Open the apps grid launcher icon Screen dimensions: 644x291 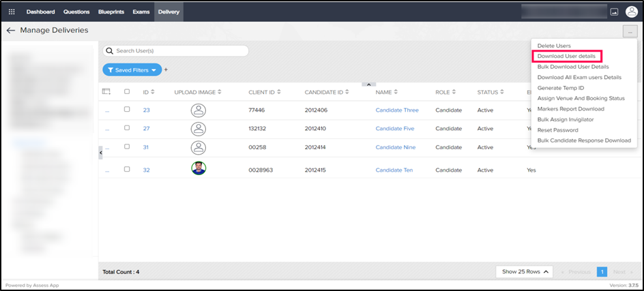(x=12, y=12)
